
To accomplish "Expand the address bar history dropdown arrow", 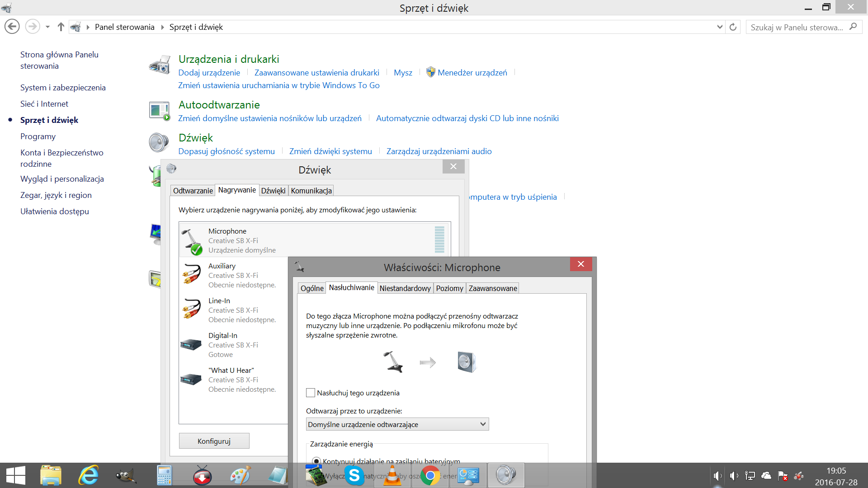I will point(720,27).
